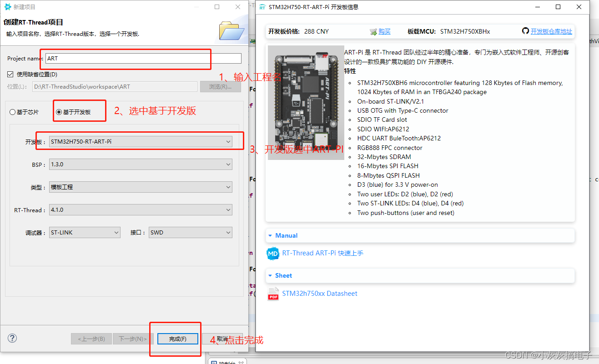Open the 类型 dropdown showing 模板工程

click(141, 187)
